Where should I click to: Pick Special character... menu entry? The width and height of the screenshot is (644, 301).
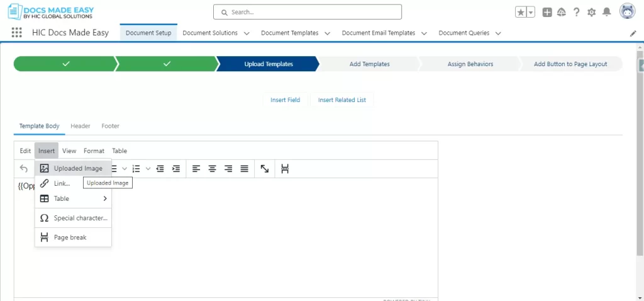click(x=73, y=218)
